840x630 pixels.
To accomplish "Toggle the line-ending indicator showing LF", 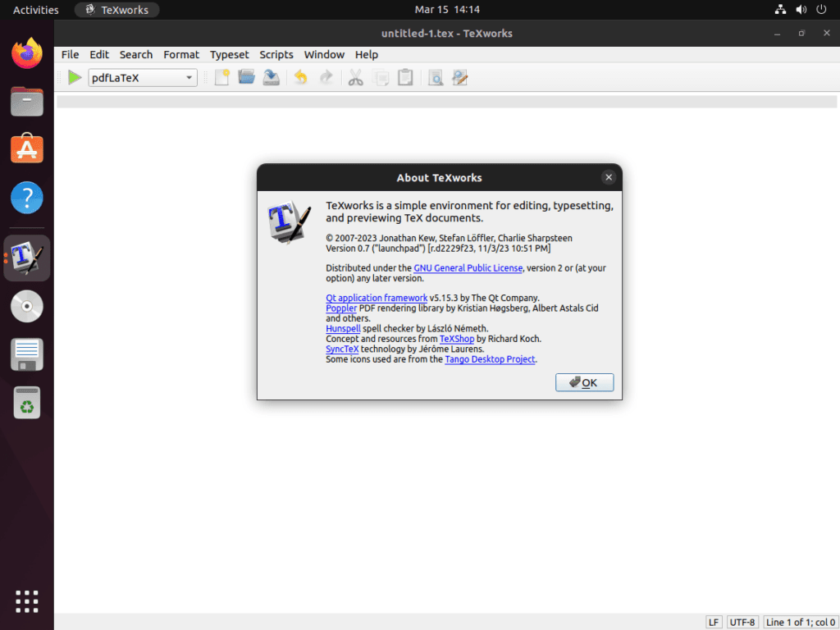I will 713,622.
